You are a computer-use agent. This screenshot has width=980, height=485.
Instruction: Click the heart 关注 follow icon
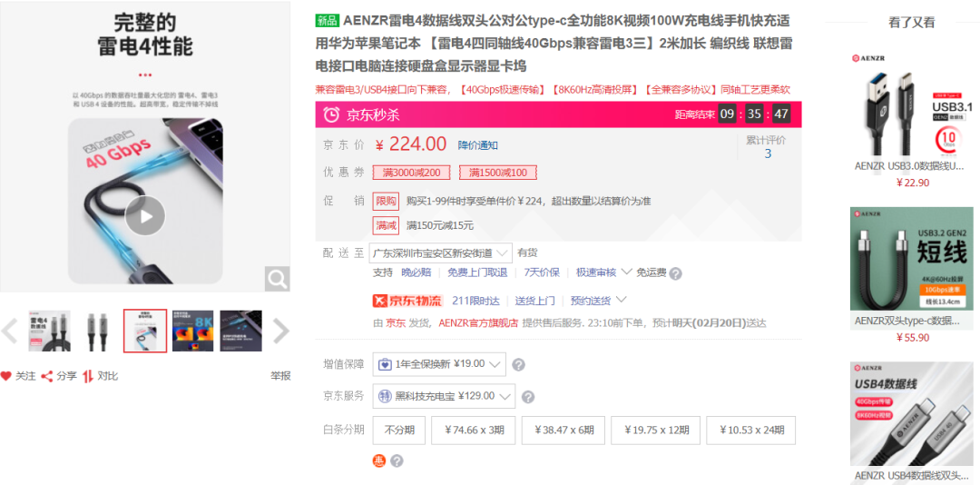point(6,376)
